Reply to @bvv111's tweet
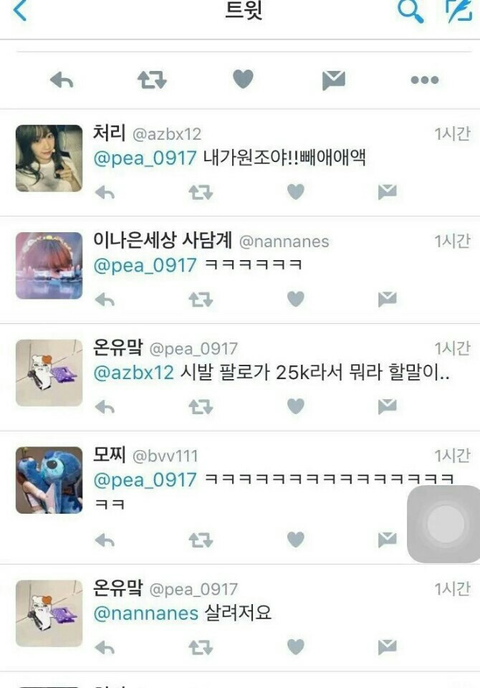Image resolution: width=480 pixels, height=688 pixels. [x=105, y=540]
